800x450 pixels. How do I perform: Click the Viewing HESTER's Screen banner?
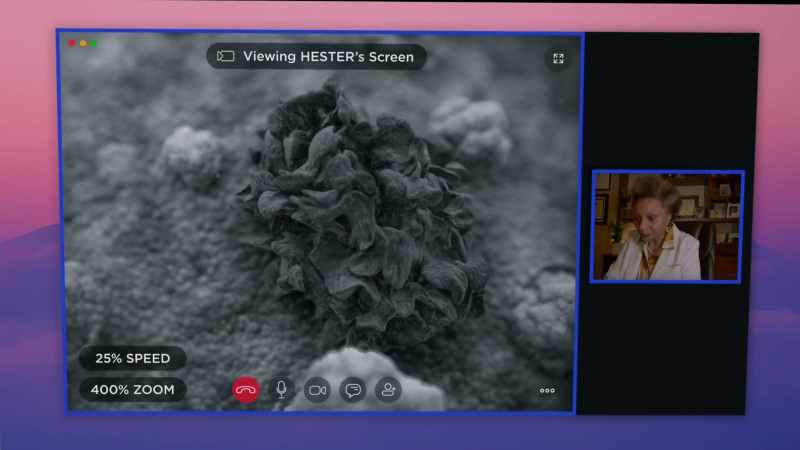(x=316, y=57)
